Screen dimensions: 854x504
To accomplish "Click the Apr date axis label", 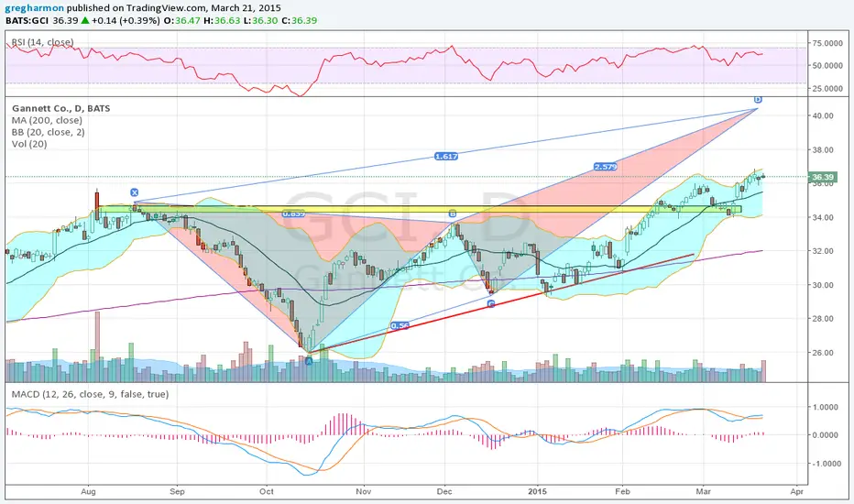I will coord(797,491).
